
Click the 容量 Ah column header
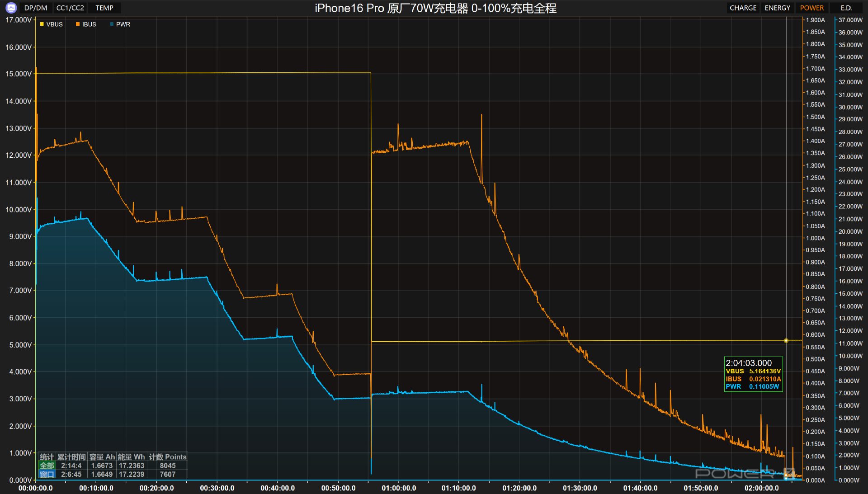[102, 457]
